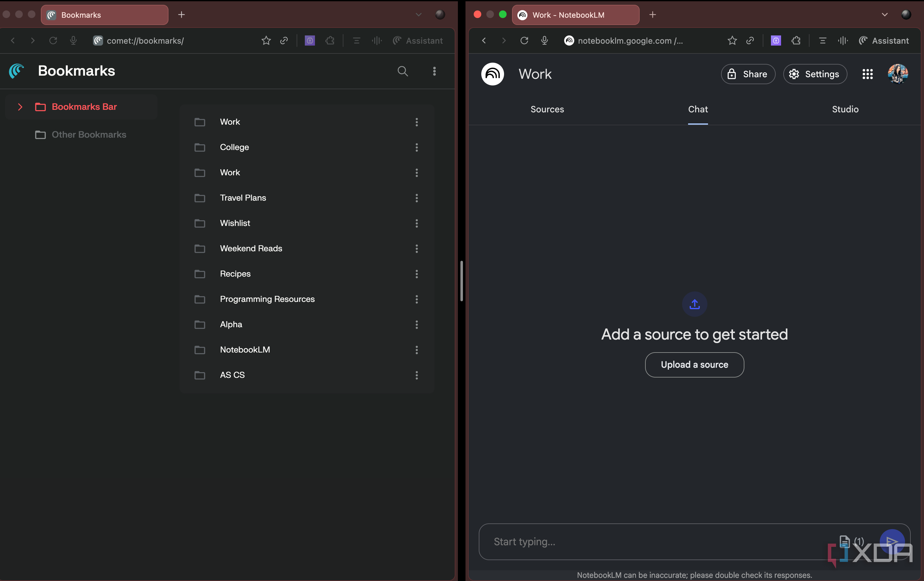Star the notebooklm.google.com page
Image resolution: width=924 pixels, height=581 pixels.
732,40
